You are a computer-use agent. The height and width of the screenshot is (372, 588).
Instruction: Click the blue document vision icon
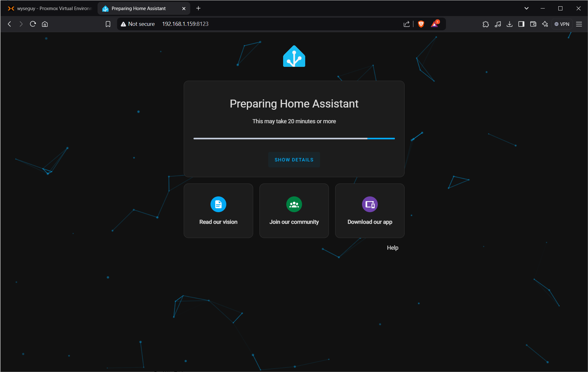218,204
